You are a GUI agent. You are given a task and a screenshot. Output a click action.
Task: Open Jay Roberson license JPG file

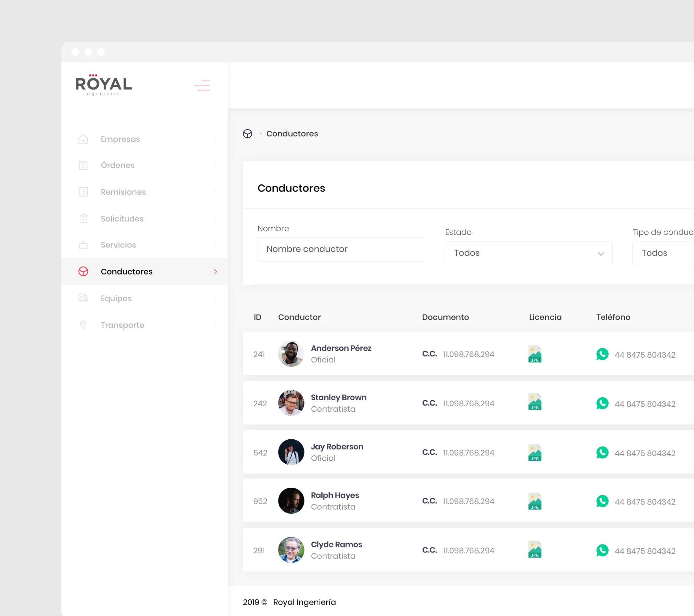click(535, 453)
